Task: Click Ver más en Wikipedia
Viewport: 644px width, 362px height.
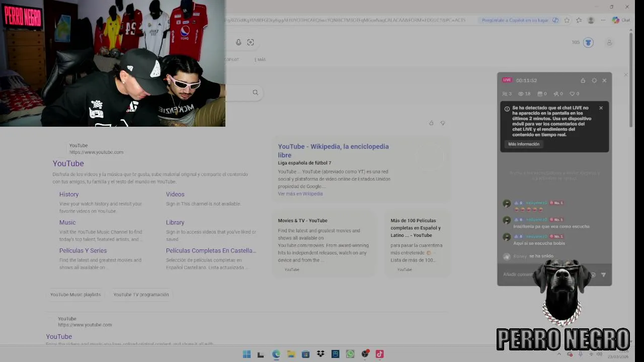Action: 300,194
